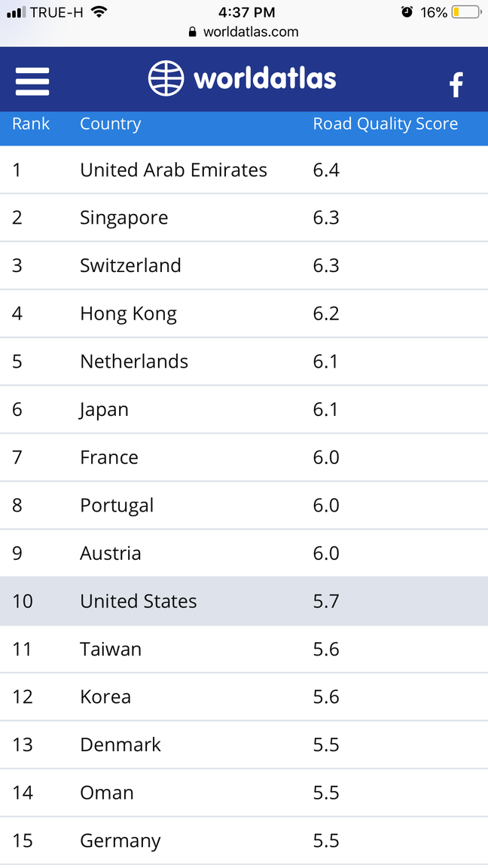Open the hamburger menu icon
Viewport: 488px width, 868px height.
(x=32, y=81)
